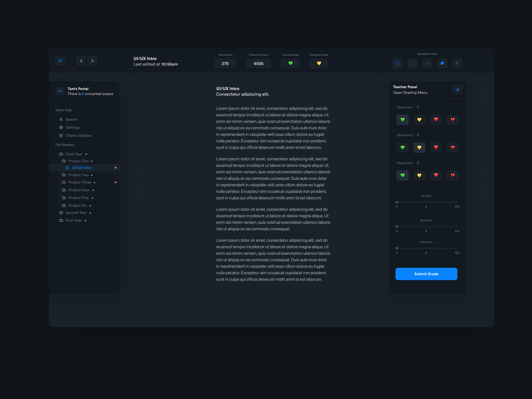Select the stacked layers annotation tool

coord(442,64)
